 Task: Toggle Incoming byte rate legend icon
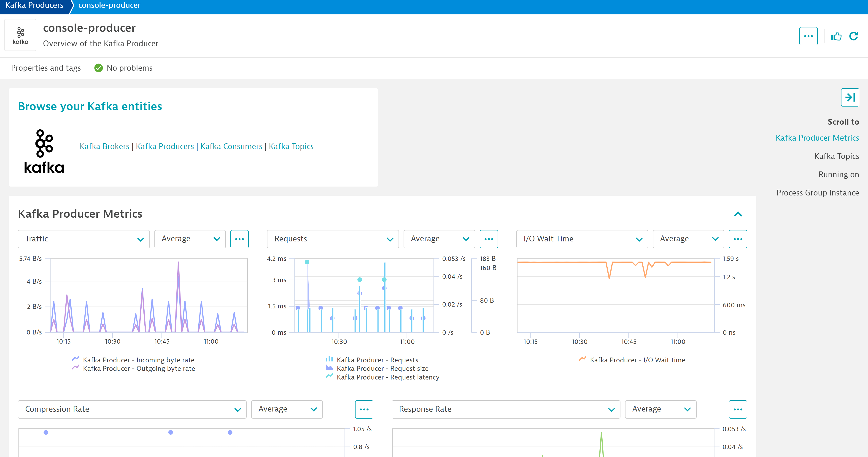click(75, 359)
